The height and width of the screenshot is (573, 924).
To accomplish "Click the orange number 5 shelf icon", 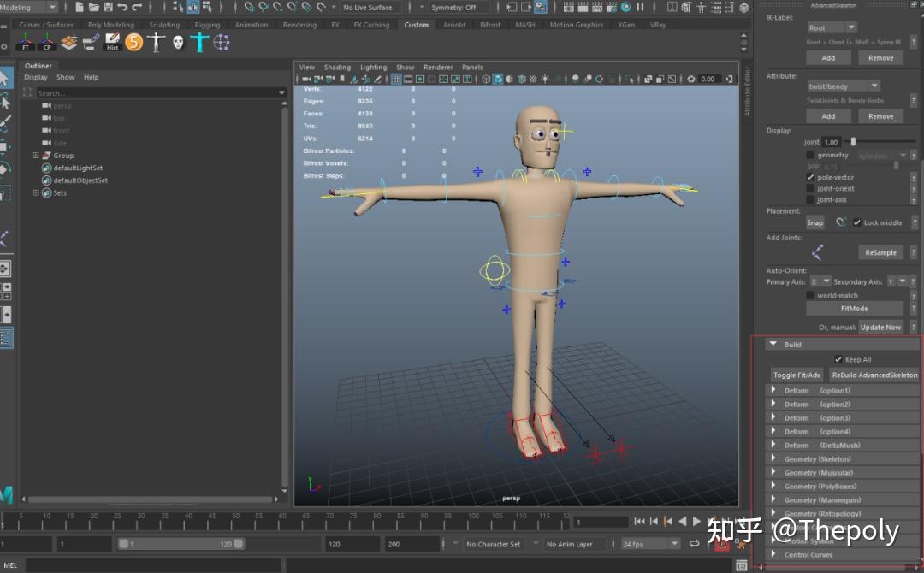I will (133, 42).
